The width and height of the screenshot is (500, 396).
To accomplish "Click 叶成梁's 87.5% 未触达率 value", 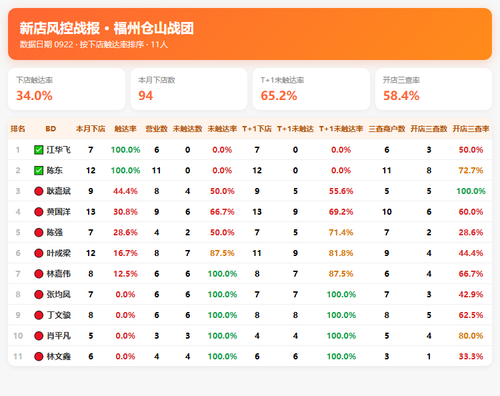I will pos(222,253).
